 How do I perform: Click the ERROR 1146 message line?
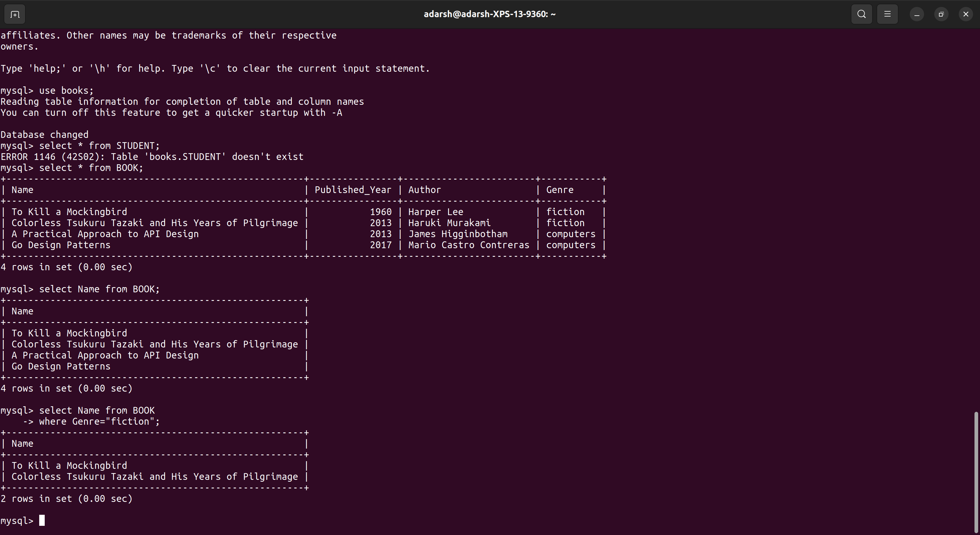tap(152, 157)
